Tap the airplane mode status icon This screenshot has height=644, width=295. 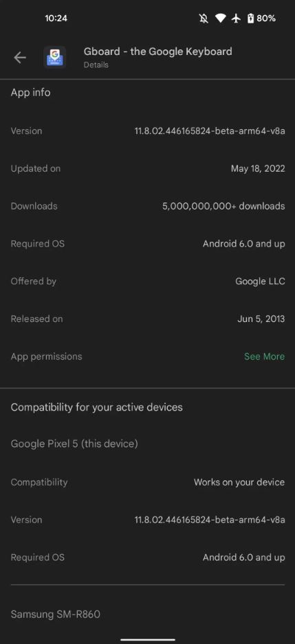(x=236, y=19)
